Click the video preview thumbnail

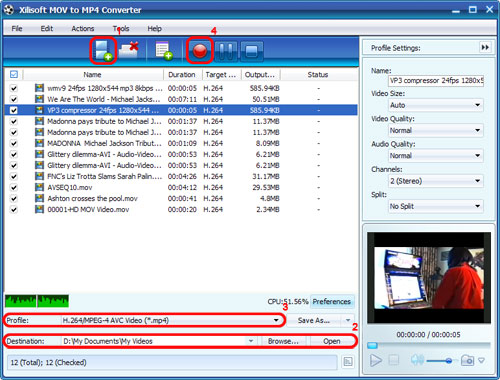(429, 277)
